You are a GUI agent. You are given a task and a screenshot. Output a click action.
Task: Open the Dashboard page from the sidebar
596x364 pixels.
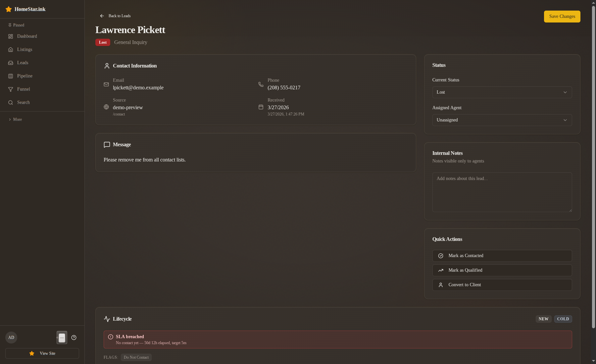42,36
